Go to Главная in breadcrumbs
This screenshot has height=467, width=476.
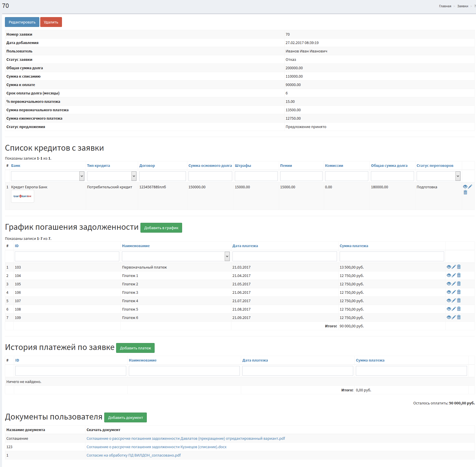445,6
